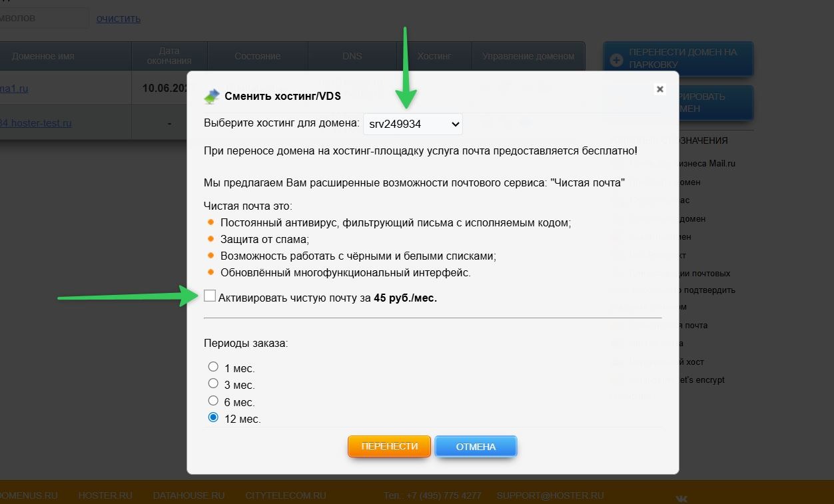Screen dimensions: 834x504
Task: Click the Периоды заказа heading
Action: click(246, 344)
